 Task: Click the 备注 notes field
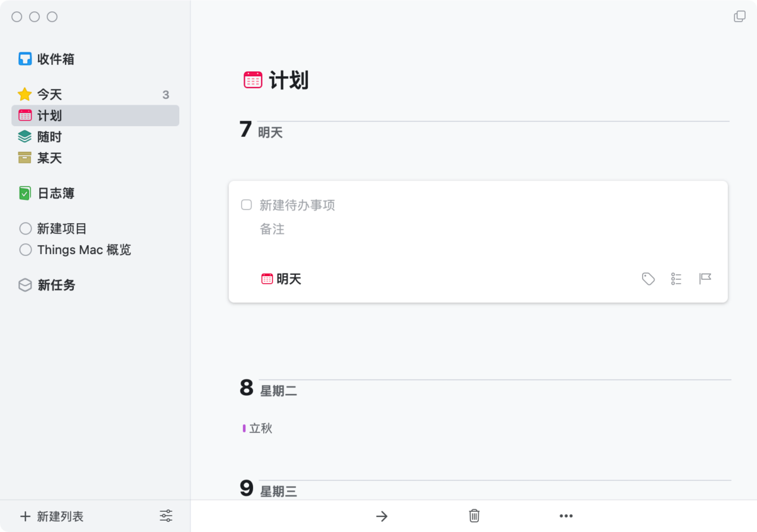tap(273, 229)
